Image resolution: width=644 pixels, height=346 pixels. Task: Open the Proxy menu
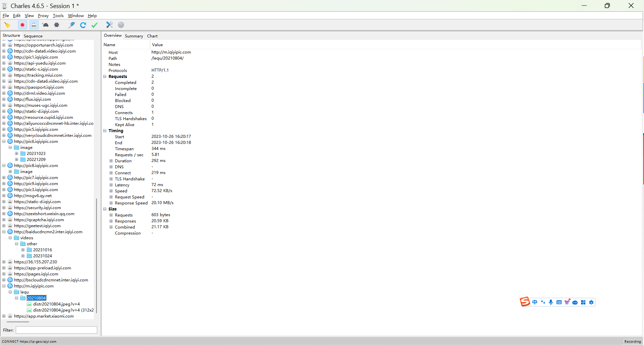43,15
